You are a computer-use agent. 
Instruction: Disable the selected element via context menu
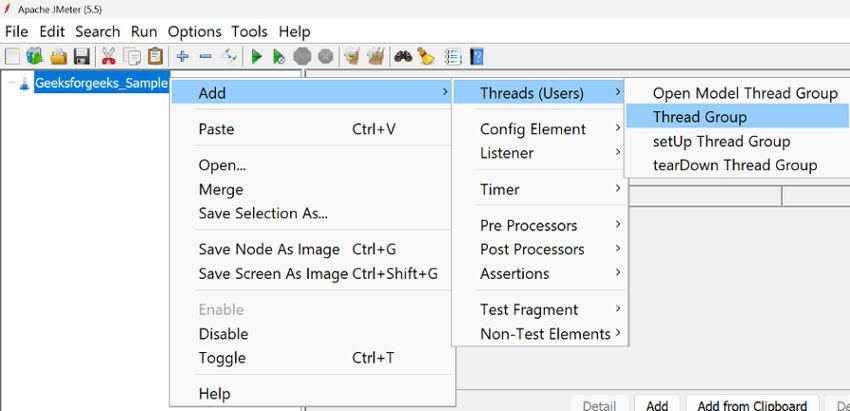[223, 334]
